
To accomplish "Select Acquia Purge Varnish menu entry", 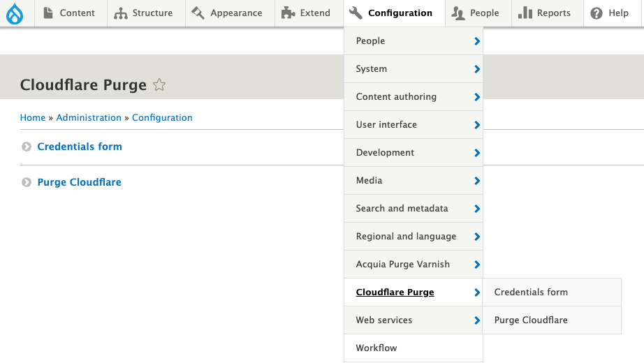I will point(414,265).
